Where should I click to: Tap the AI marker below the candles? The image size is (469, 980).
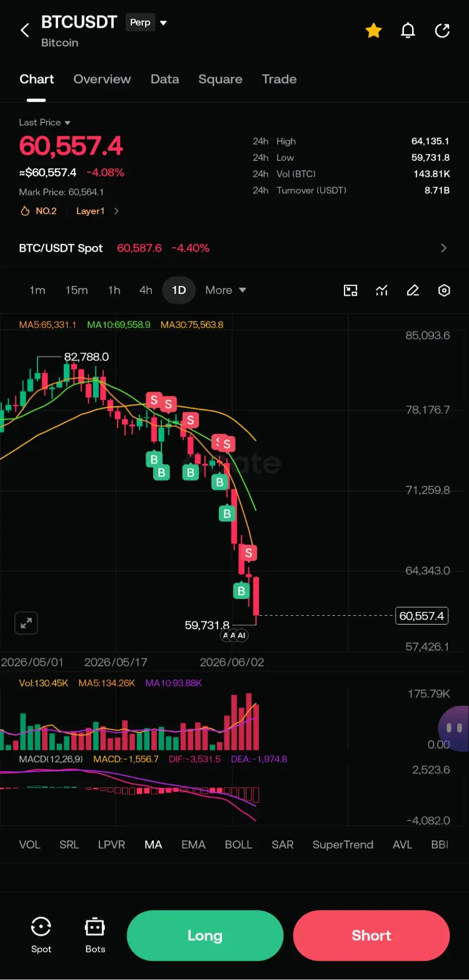coord(241,635)
